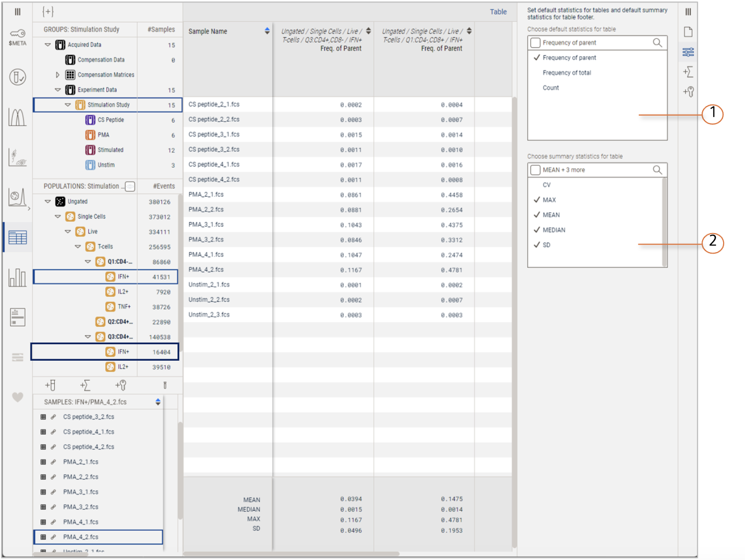
Task: Click the add key icon in right sidebar
Action: pyautogui.click(x=688, y=92)
